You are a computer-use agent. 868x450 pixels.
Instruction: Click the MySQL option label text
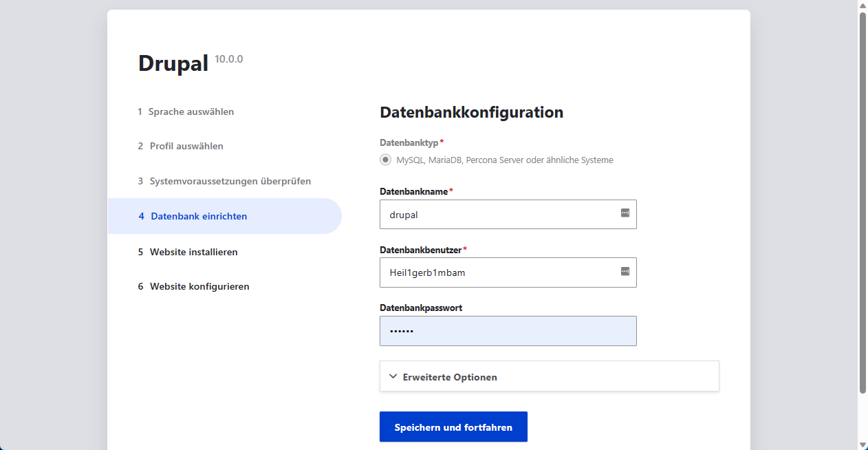coord(505,160)
